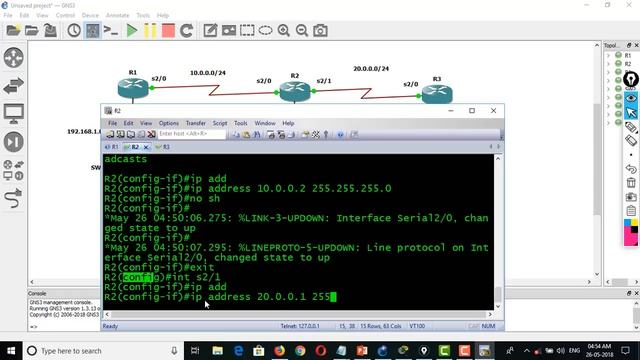Open Firefox from the taskbar
Image resolution: width=640 pixels, height=360 pixels.
(280, 351)
